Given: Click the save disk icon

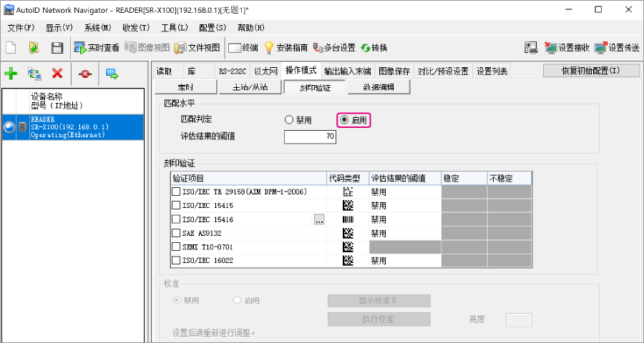Looking at the screenshot, I should 57,48.
